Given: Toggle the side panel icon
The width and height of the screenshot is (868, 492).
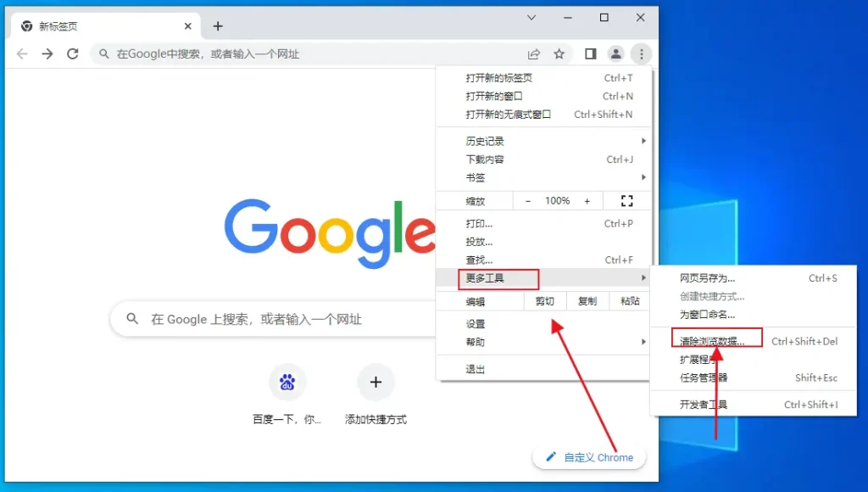Looking at the screenshot, I should pyautogui.click(x=591, y=53).
